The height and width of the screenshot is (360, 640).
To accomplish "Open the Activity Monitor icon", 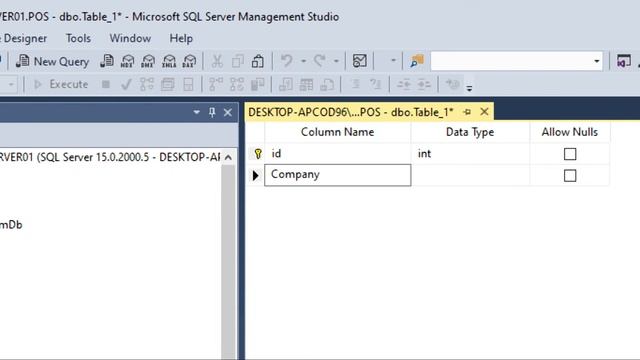I will click(x=360, y=61).
